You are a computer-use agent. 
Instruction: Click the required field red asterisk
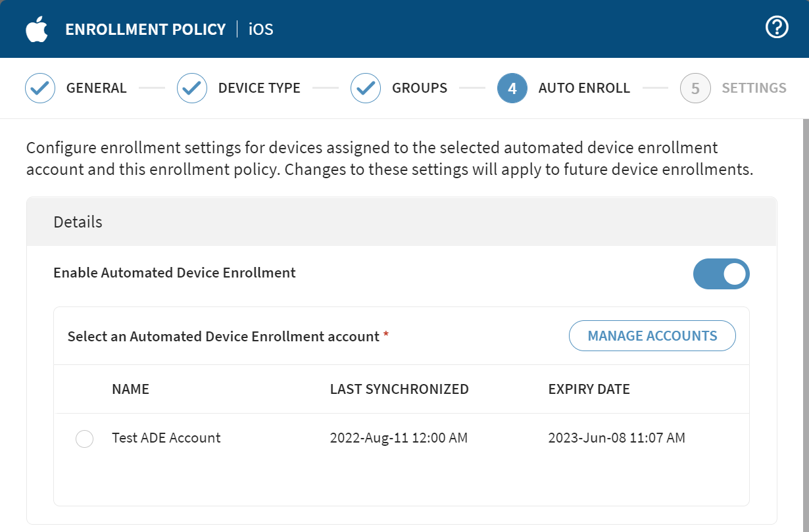(385, 335)
